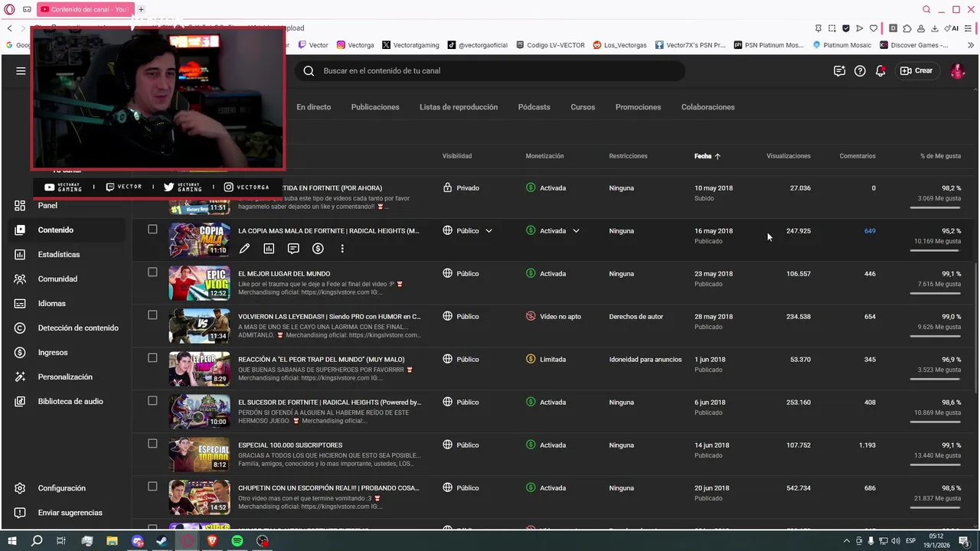Open File Explorer from taskbar
This screenshot has height=551, width=980.
113,541
